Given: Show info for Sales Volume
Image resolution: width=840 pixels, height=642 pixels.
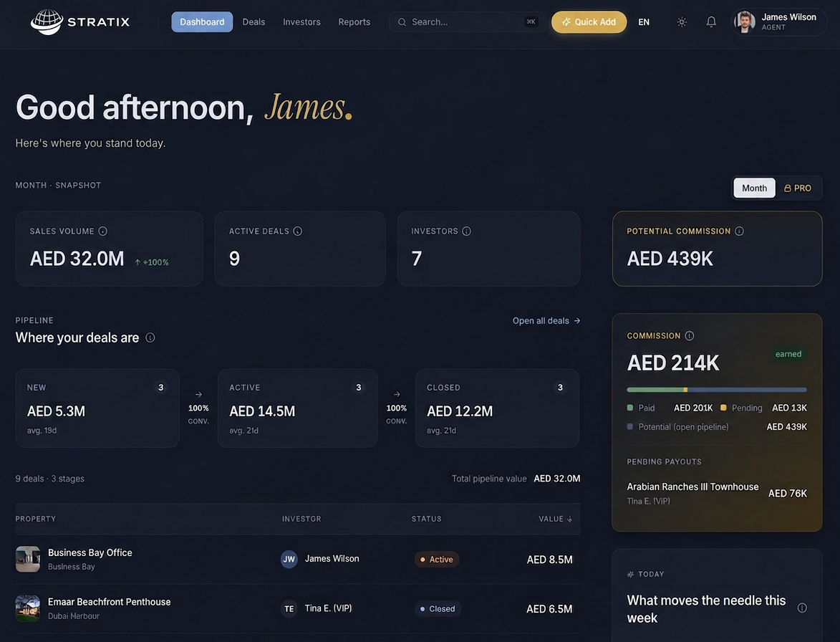Looking at the screenshot, I should point(103,231).
